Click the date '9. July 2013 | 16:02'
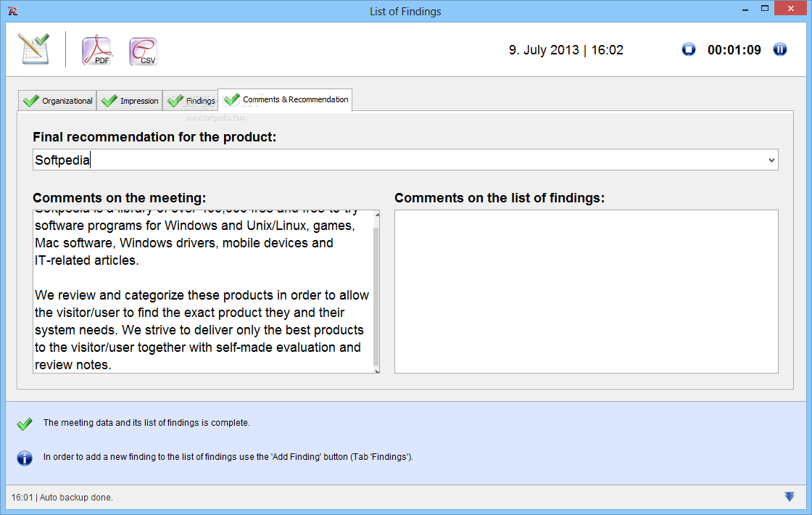Viewport: 812px width, 515px height. (x=566, y=50)
